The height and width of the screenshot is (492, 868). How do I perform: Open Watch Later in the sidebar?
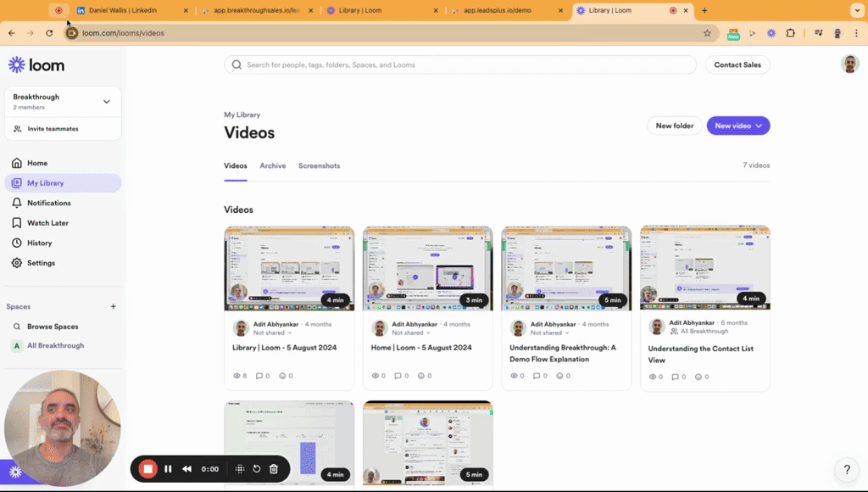[x=63, y=223]
